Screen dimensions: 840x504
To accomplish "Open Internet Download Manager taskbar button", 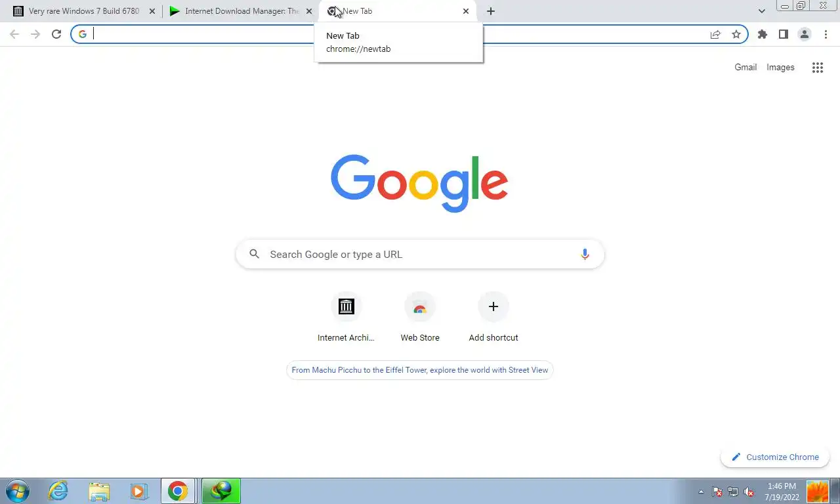I will tap(221, 491).
